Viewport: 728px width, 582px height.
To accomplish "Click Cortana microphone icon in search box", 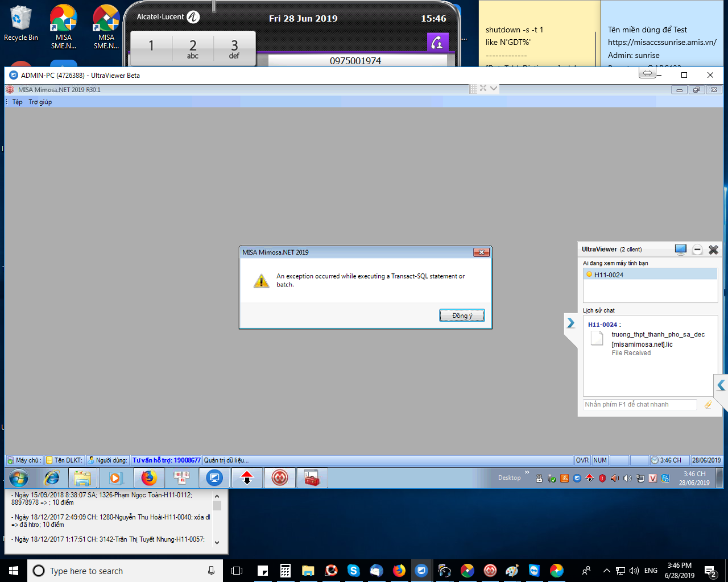I will [211, 571].
